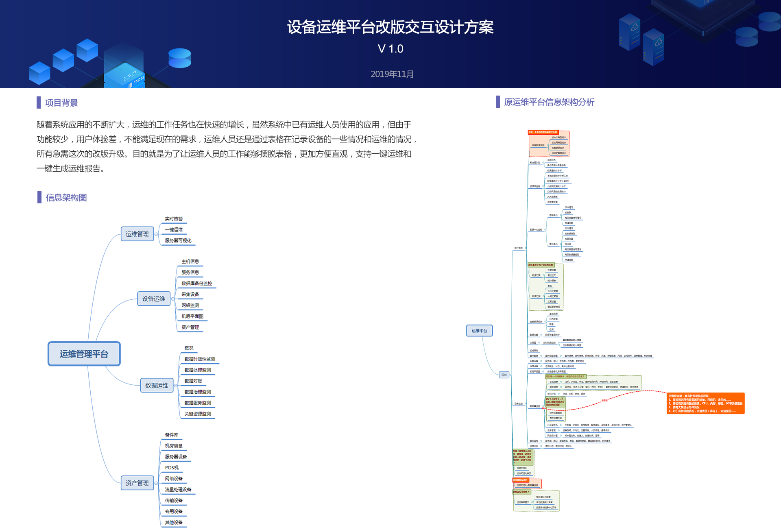
Task: Click the 服务信息 leaf
Action: pos(190,273)
